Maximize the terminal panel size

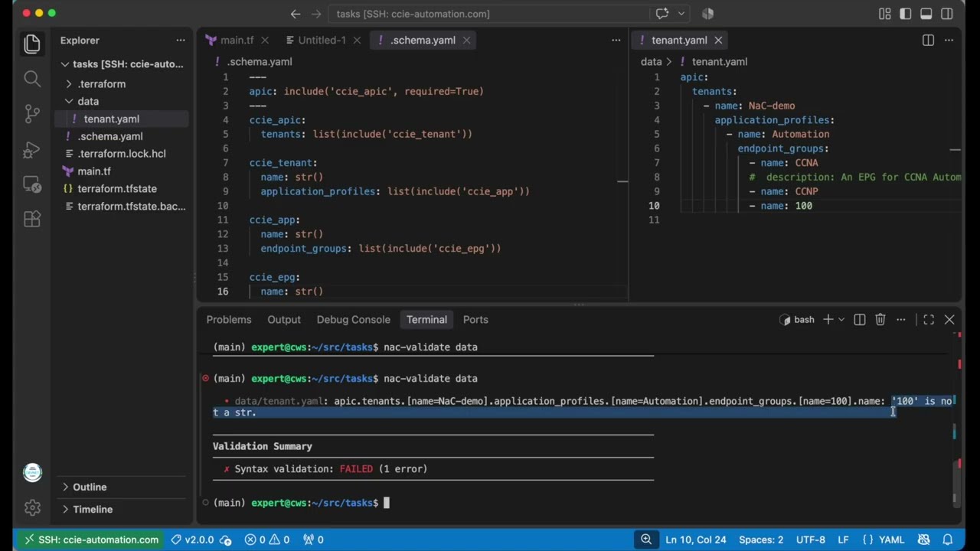coord(929,319)
